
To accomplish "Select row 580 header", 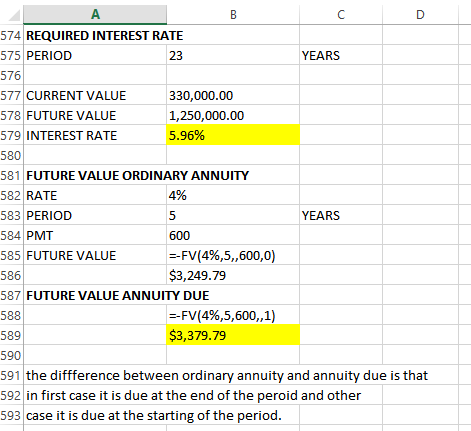I will 11,155.
